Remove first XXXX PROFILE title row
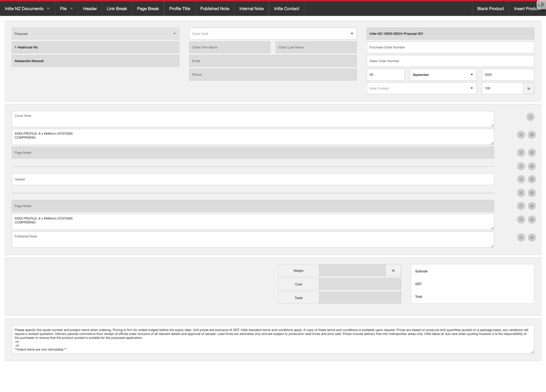Viewport: 546px width, 392px height. pos(521,135)
